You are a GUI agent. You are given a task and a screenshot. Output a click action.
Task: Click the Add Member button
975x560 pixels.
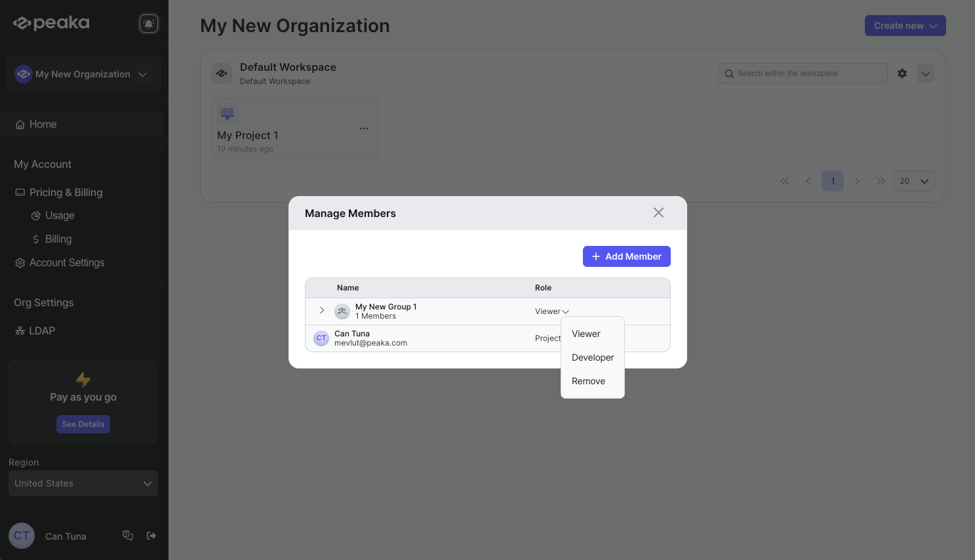click(x=626, y=256)
